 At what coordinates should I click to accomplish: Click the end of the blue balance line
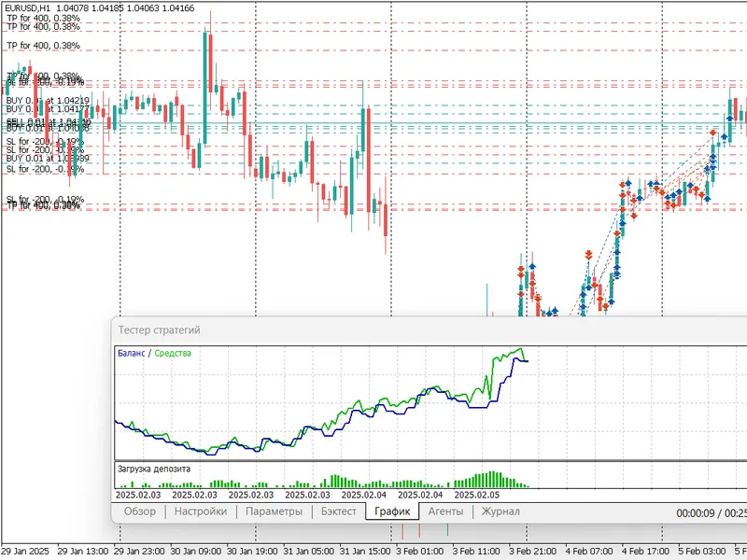pyautogui.click(x=527, y=361)
